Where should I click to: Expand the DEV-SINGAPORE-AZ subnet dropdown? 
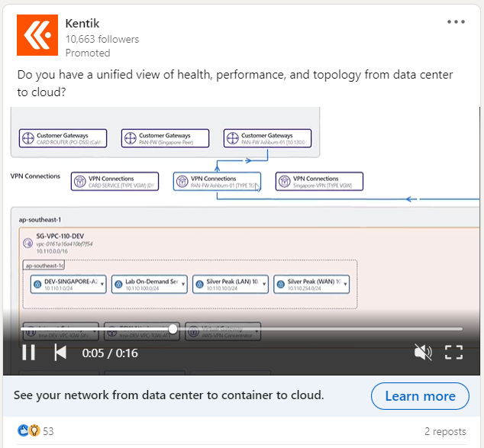click(102, 284)
